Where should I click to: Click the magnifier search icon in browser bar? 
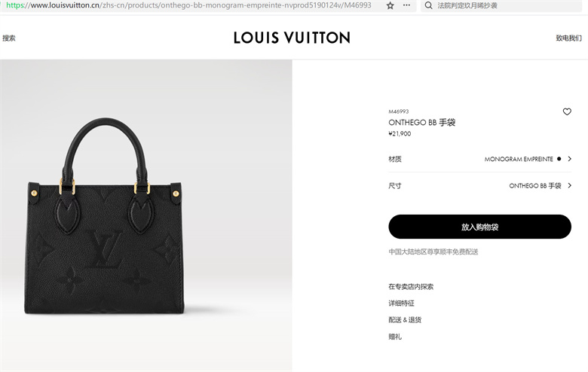(428, 5)
